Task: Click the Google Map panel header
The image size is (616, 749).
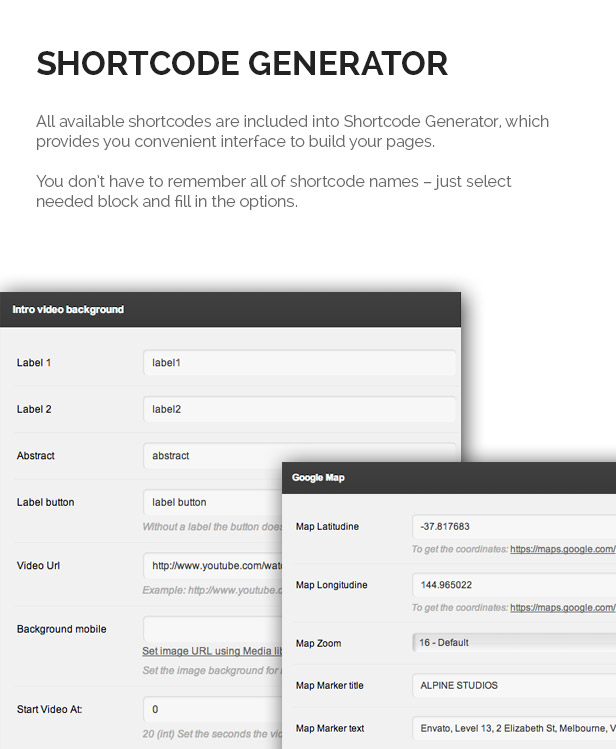Action: point(449,478)
